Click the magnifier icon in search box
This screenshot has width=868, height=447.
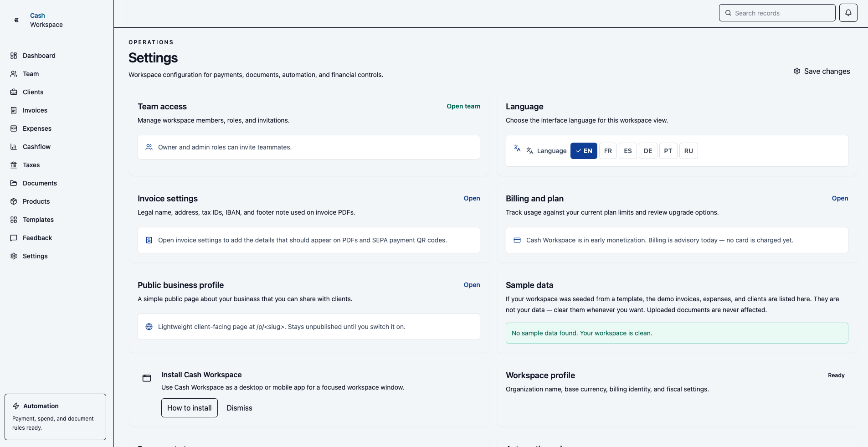(x=728, y=13)
